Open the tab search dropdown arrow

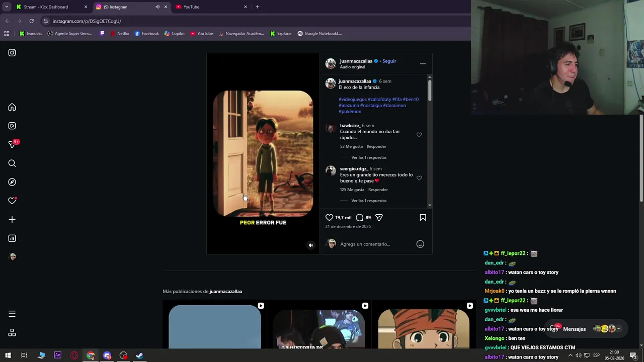pyautogui.click(x=7, y=7)
